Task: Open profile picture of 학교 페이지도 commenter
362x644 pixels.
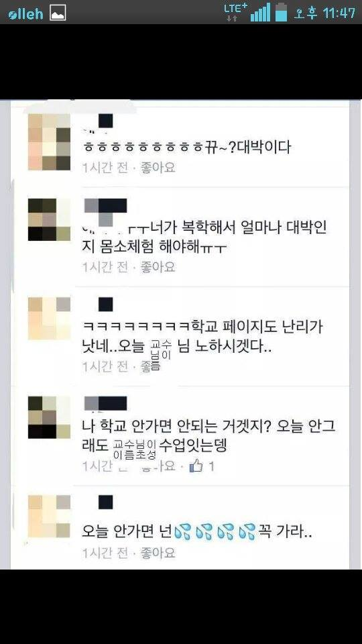Action: (49, 318)
